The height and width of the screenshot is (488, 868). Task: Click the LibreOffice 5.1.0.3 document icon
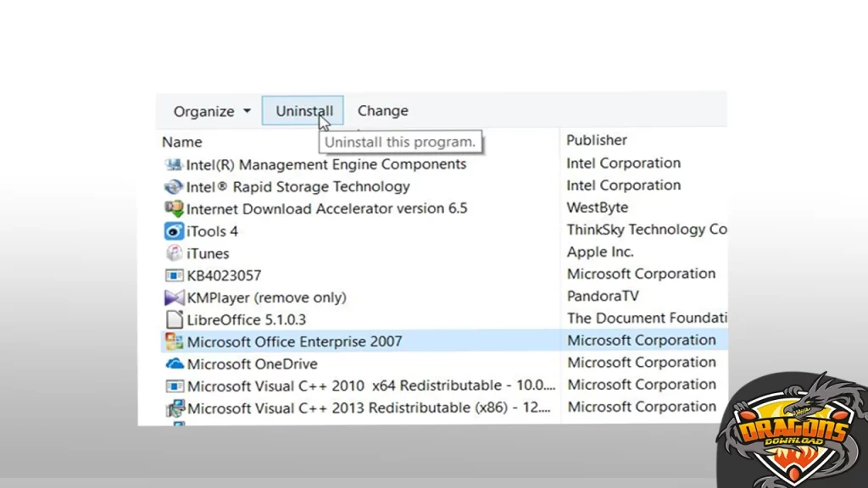click(x=173, y=319)
